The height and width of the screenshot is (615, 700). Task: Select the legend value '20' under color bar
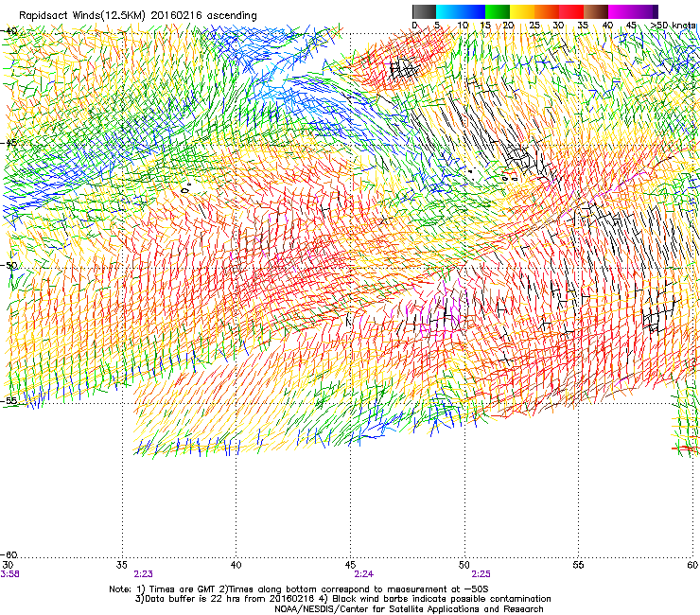pyautogui.click(x=509, y=26)
